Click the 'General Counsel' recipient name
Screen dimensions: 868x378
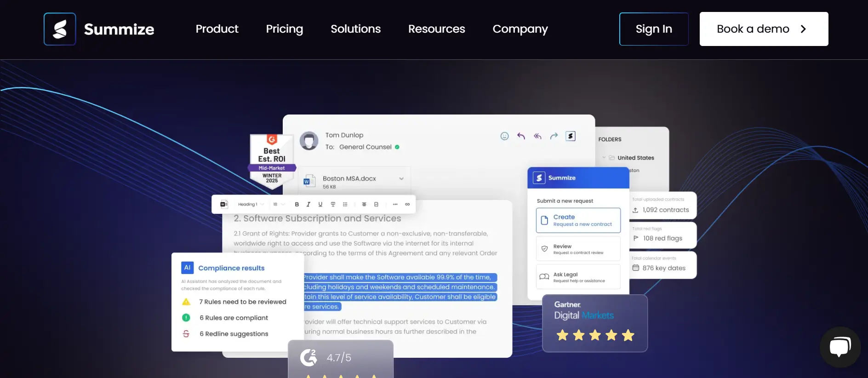tap(365, 147)
